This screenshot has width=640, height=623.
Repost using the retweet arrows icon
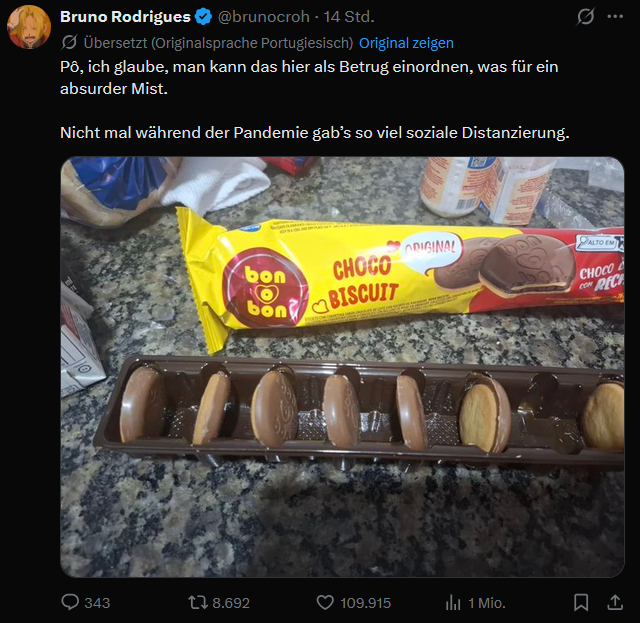pyautogui.click(x=198, y=603)
